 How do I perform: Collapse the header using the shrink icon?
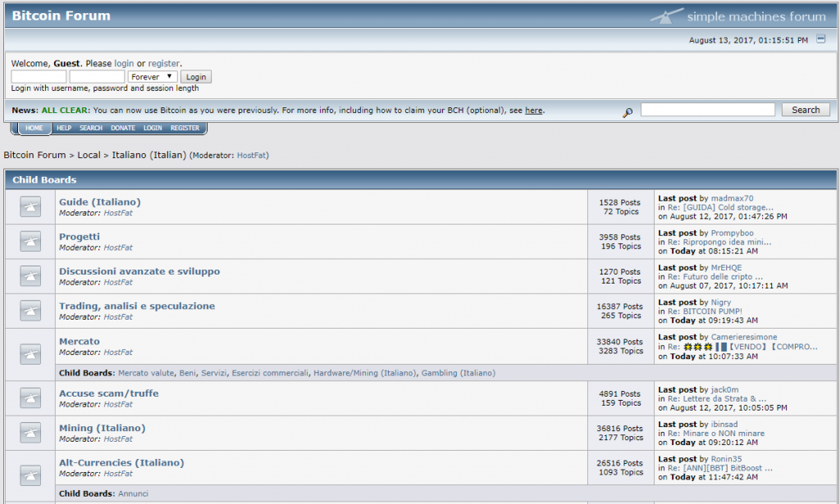(x=820, y=39)
